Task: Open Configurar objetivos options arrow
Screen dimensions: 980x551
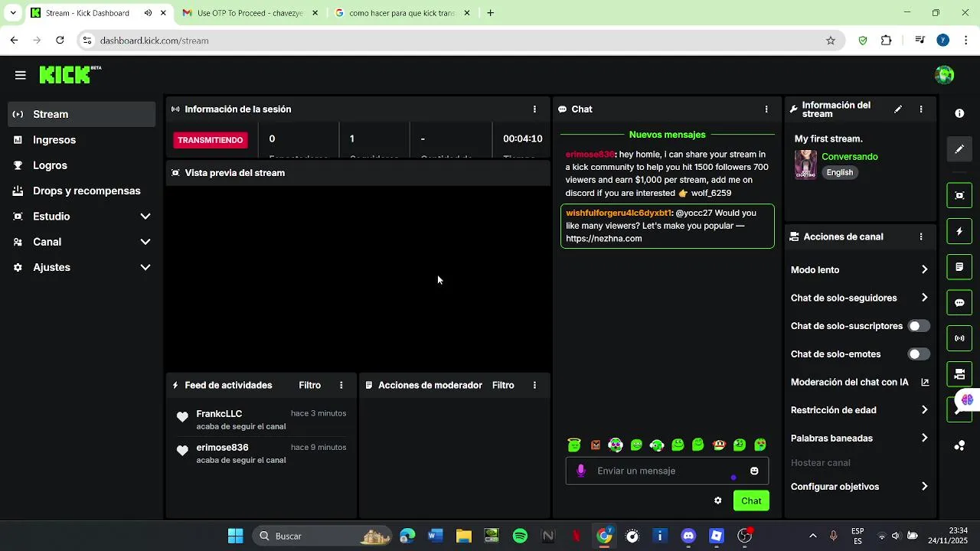Action: 924,487
